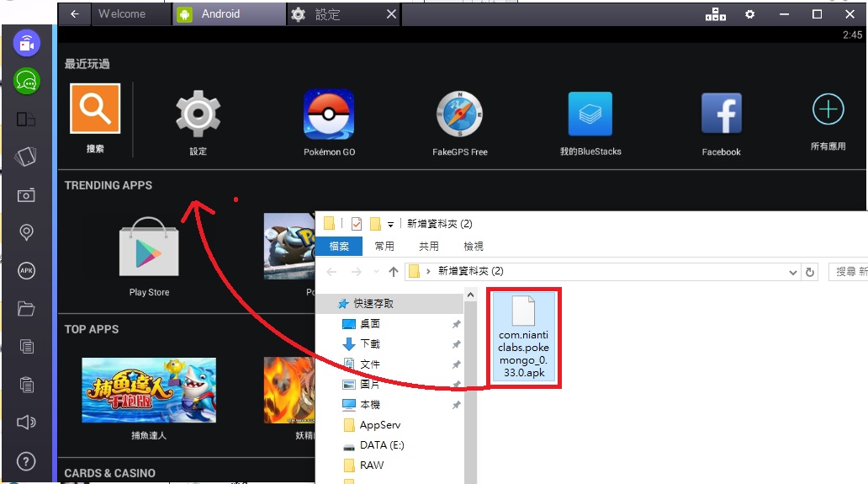Viewport: 868px width, 484px height.
Task: Select AppServ folder in navigation pane
Action: pos(380,425)
